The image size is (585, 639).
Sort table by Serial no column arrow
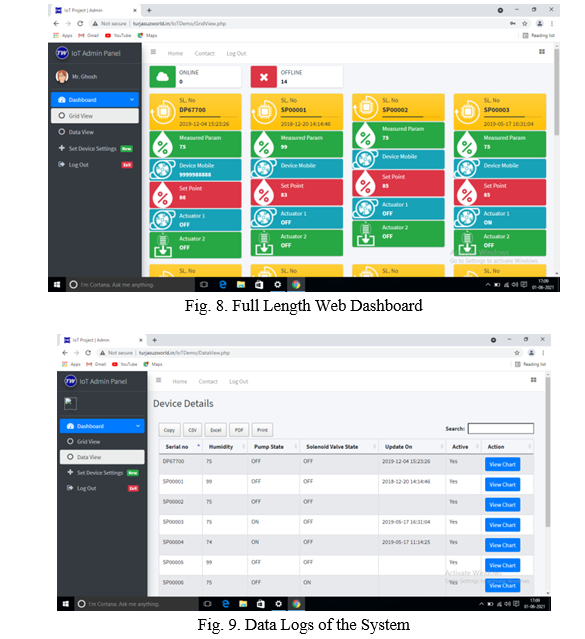pyautogui.click(x=199, y=446)
